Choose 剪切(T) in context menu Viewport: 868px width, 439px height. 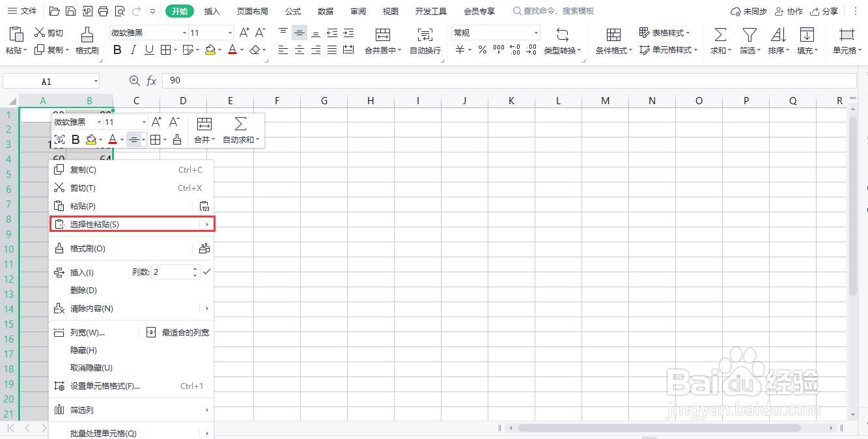(x=132, y=188)
